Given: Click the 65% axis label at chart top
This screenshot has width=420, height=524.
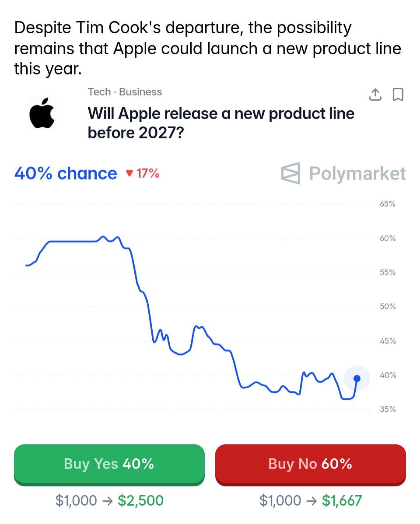Looking at the screenshot, I should [387, 204].
